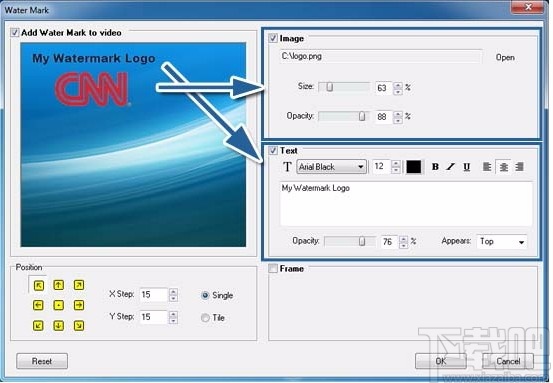553x383 pixels.
Task: Align watermark text left
Action: click(x=487, y=167)
